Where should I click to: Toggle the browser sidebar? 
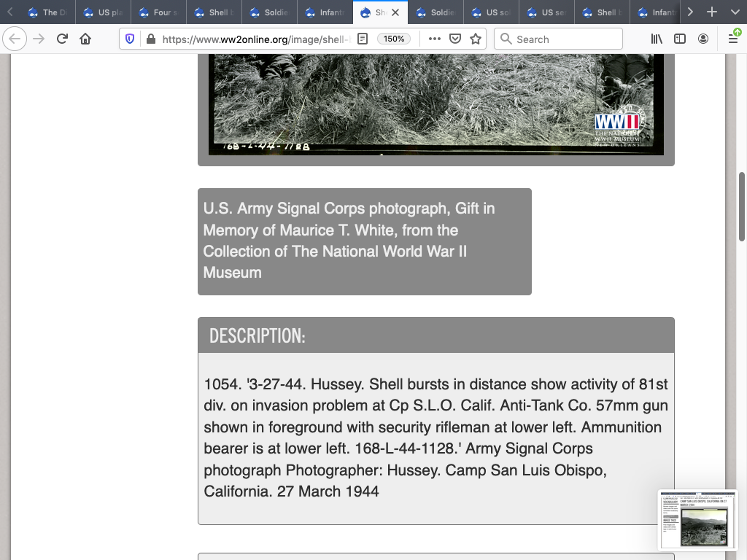click(680, 39)
